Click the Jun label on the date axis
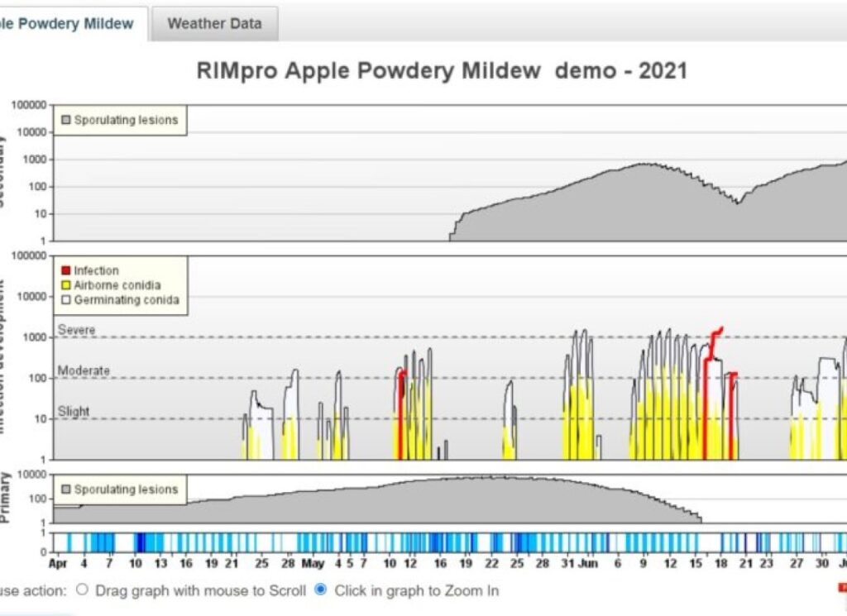 tap(588, 564)
